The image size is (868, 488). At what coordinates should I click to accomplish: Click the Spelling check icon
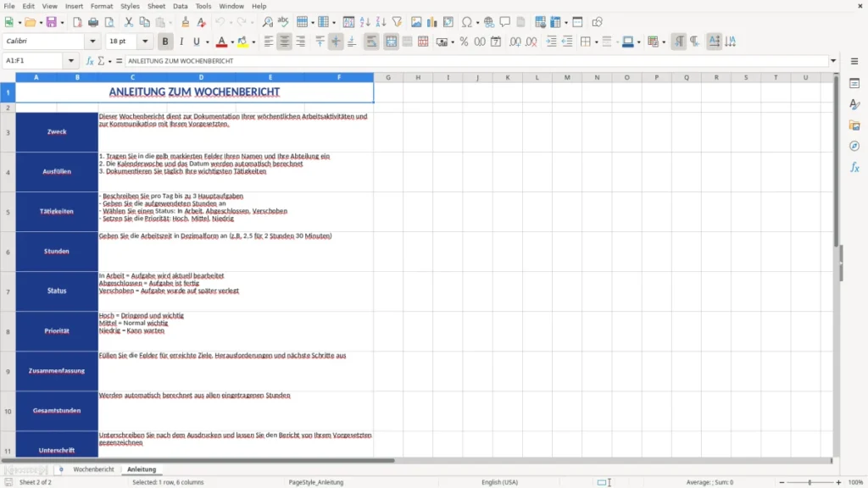point(283,22)
